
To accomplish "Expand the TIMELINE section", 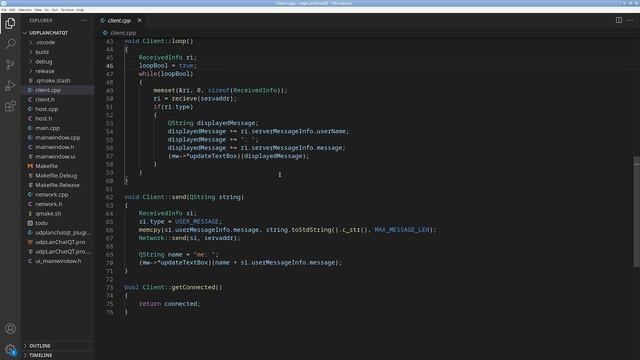I will click(58, 355).
